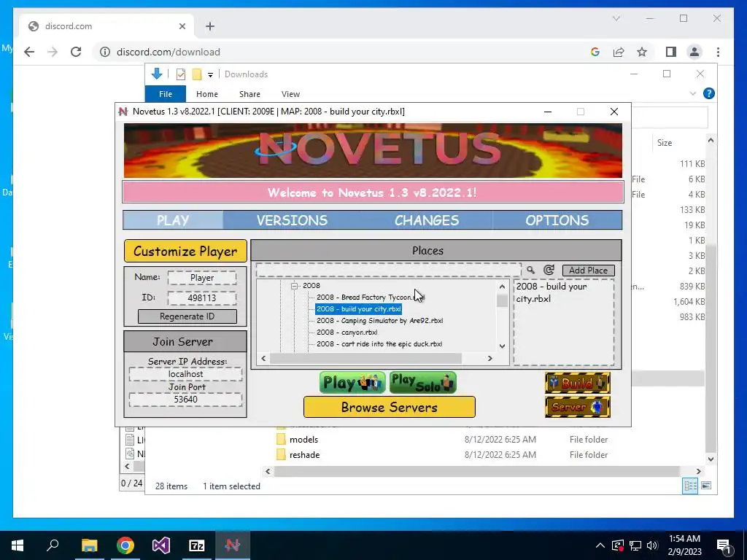Show hidden system tray icons

coord(600,545)
